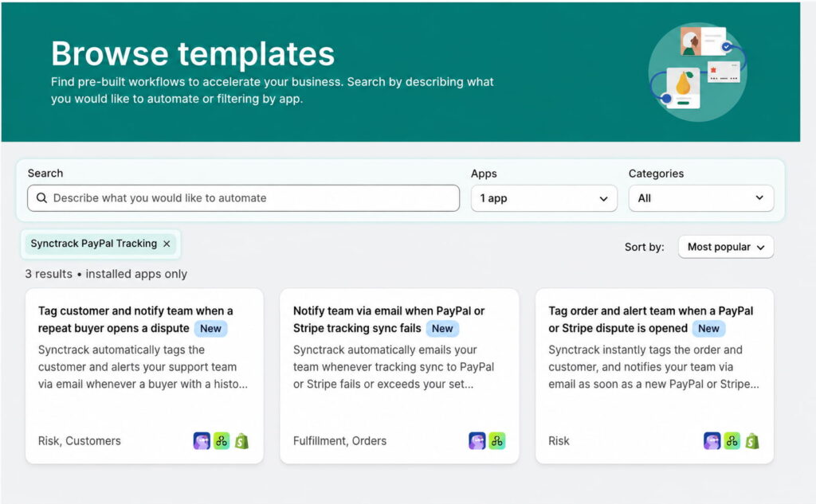
Task: Click the Flow green icon on the tracking sync fails card
Action: (x=497, y=441)
